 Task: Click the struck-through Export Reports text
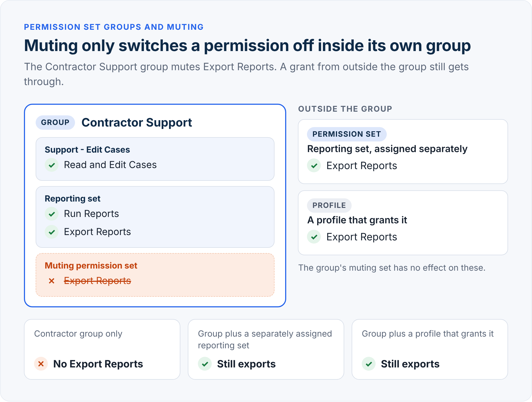(98, 281)
